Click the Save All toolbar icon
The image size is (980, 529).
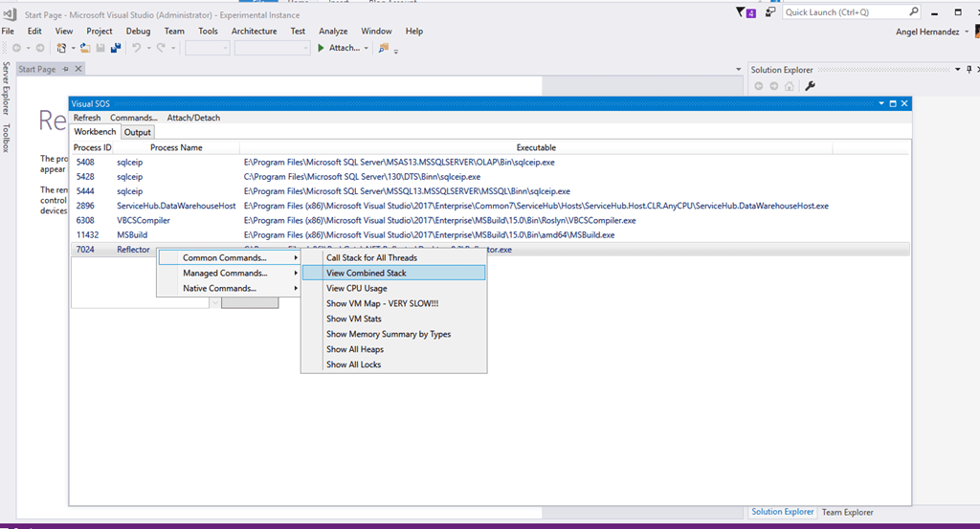tap(116, 48)
